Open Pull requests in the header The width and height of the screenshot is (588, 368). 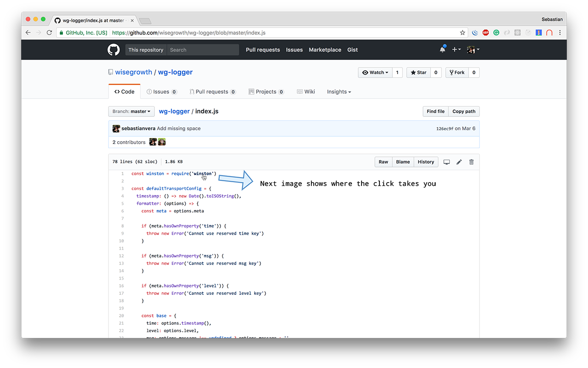[x=263, y=50]
